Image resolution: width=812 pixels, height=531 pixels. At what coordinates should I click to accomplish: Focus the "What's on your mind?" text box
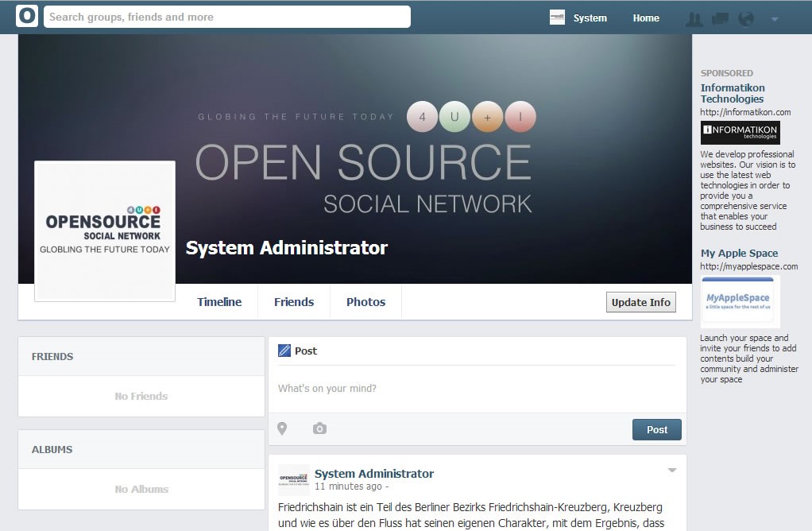coord(477,389)
